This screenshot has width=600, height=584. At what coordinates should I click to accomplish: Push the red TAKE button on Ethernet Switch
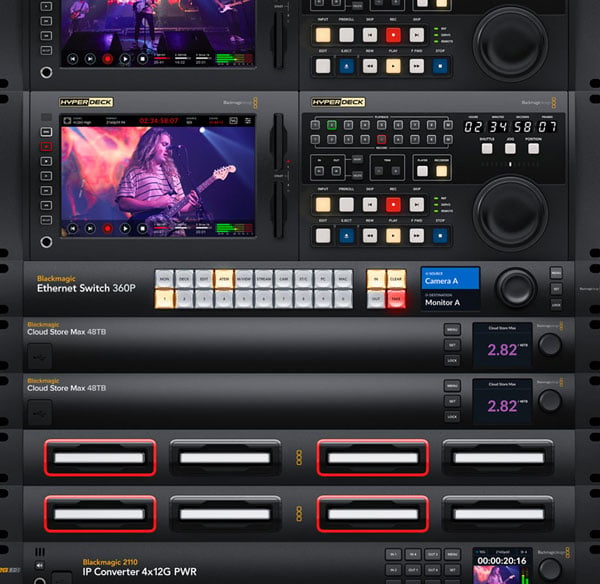[396, 299]
